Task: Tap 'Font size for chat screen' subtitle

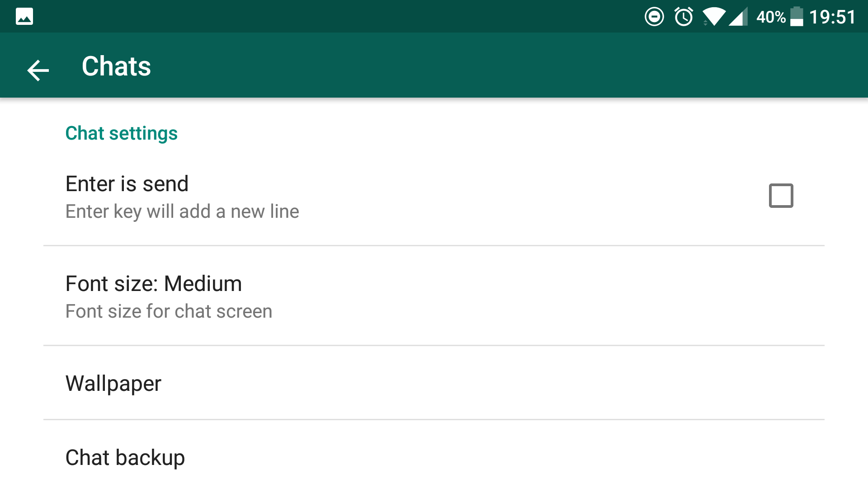Action: tap(169, 311)
